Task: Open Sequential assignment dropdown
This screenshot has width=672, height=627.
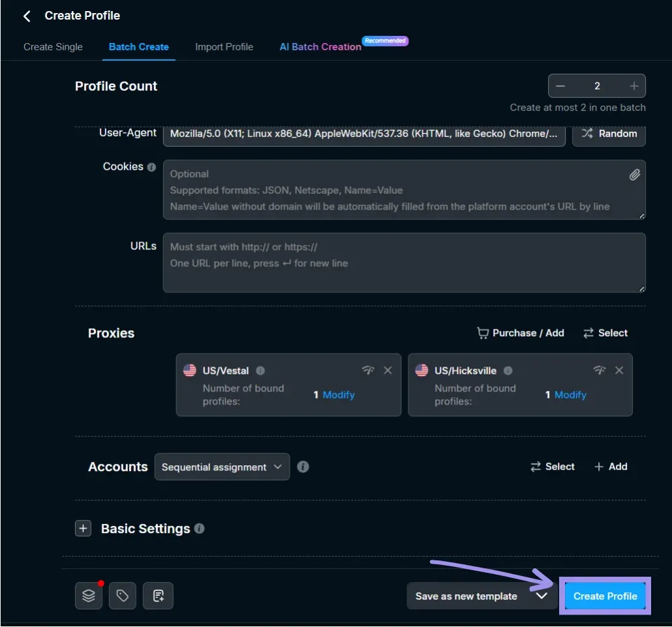Action: (222, 467)
